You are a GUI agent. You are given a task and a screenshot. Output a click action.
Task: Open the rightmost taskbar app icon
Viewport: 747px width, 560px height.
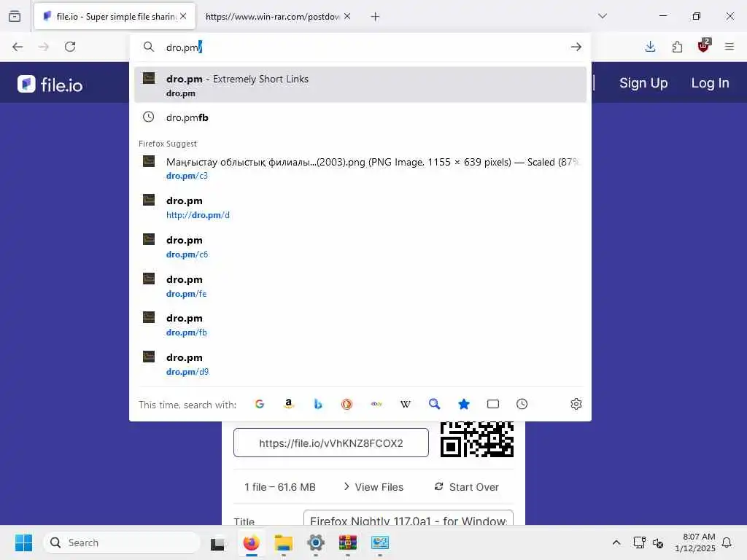click(x=379, y=542)
